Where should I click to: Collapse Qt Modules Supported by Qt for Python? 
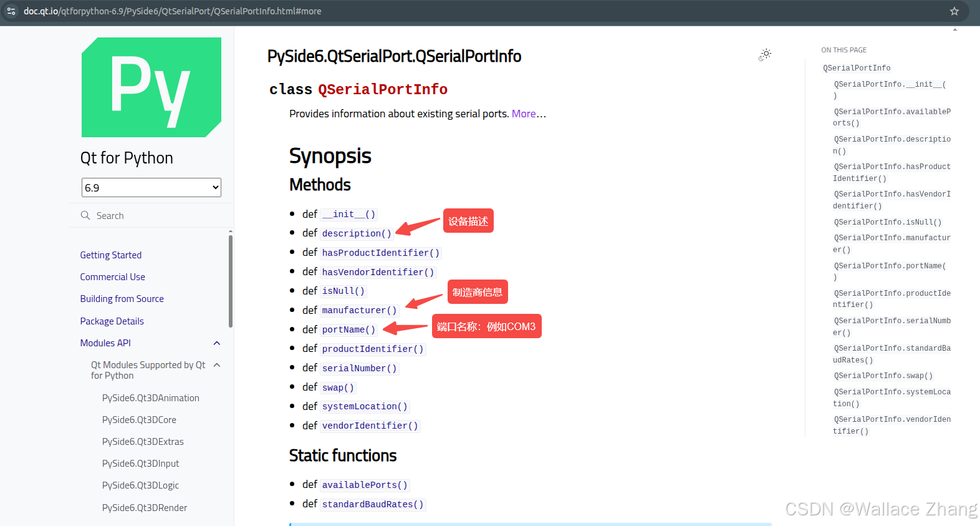click(217, 365)
